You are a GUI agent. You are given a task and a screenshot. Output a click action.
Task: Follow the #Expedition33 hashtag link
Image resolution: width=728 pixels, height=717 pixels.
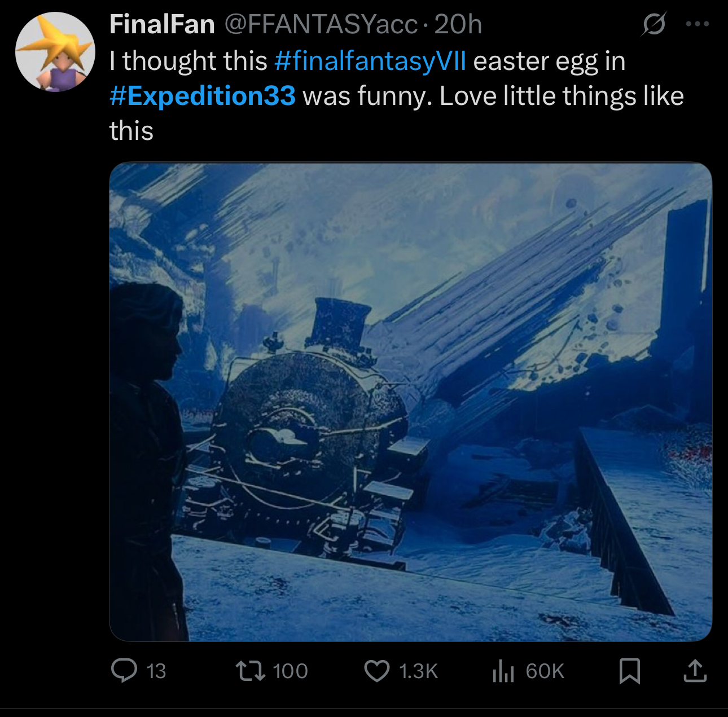click(x=203, y=96)
